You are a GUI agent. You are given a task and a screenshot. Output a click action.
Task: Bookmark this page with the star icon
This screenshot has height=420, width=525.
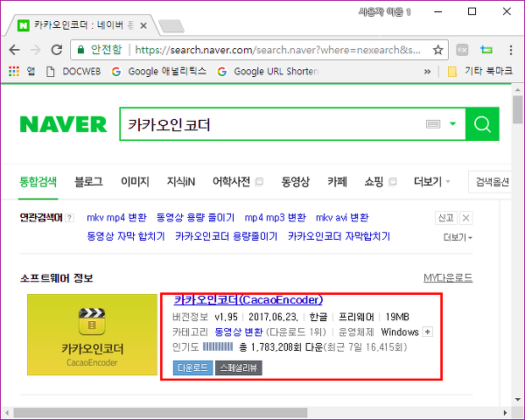click(x=438, y=50)
